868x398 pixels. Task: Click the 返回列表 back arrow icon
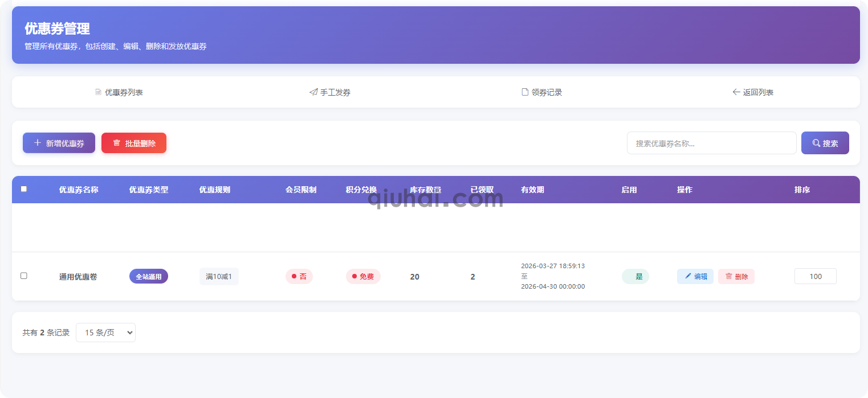(736, 92)
